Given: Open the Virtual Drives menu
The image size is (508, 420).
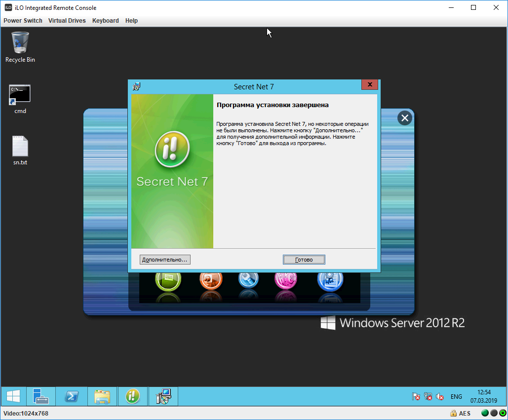Looking at the screenshot, I should pos(67,20).
